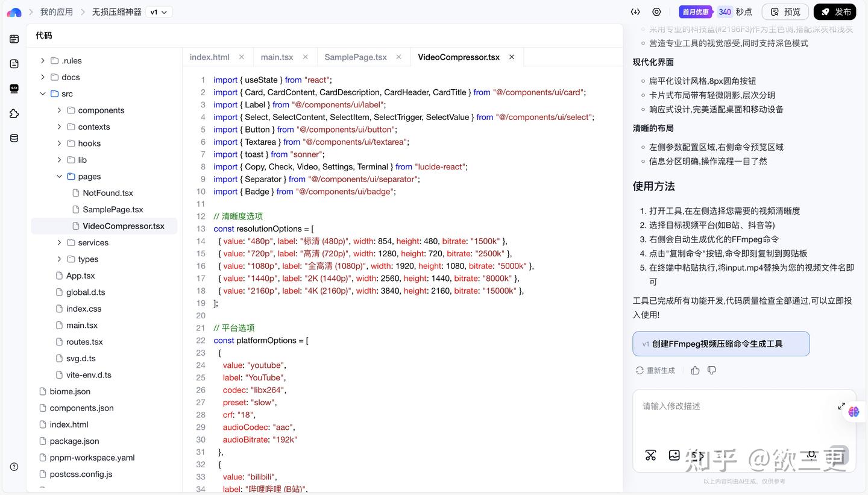Open the plugins puzzle icon in sidebar

point(14,113)
